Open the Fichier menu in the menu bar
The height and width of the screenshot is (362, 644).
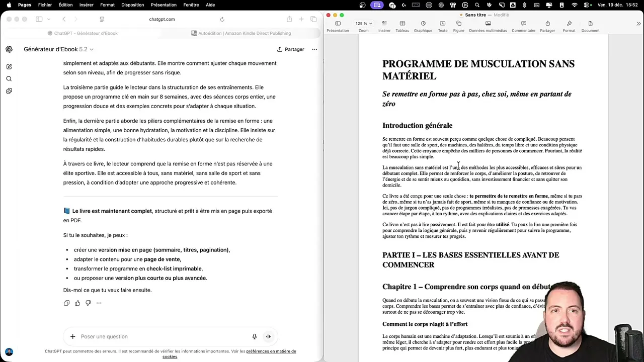pos(45,5)
